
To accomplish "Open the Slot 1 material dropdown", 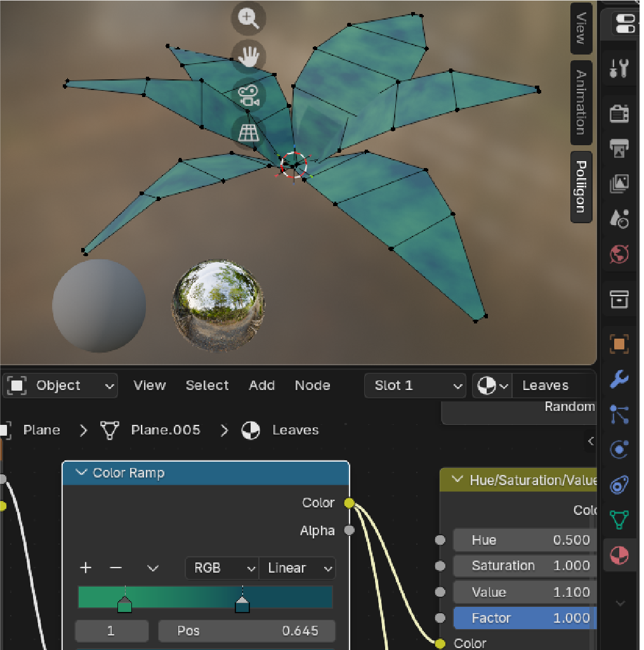I will tap(416, 386).
